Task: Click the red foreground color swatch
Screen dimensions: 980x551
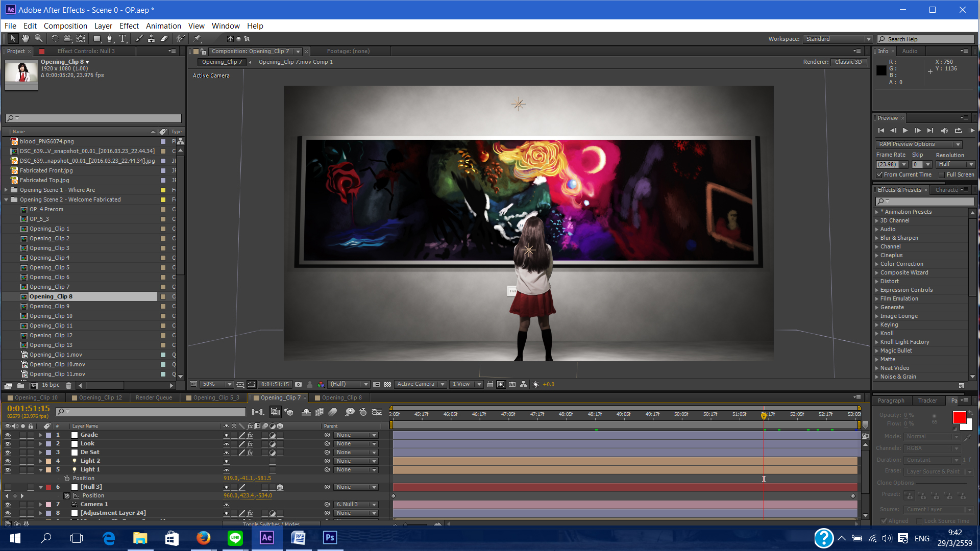Action: coord(959,417)
